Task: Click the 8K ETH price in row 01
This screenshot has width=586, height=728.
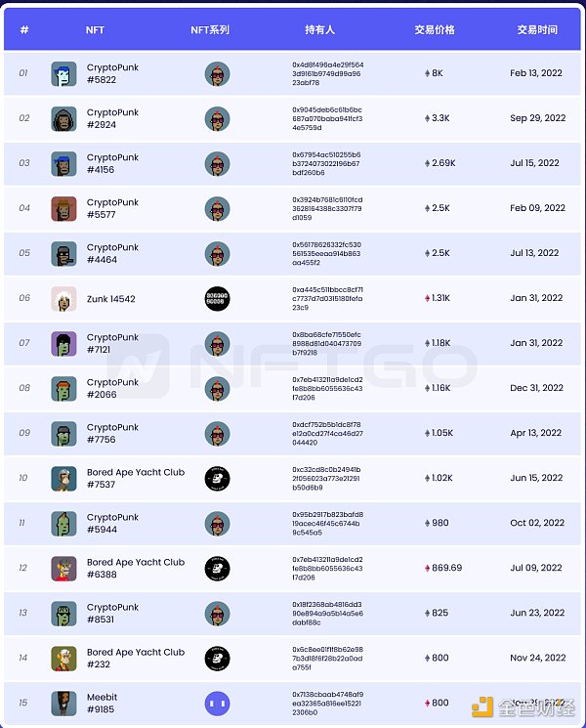Action: click(x=435, y=73)
